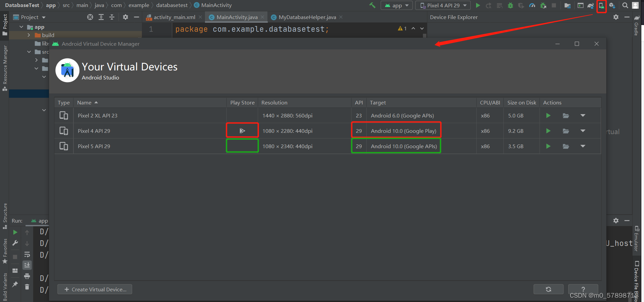Run the app with the green toolbar play icon
The image size is (644, 302).
pyautogui.click(x=478, y=5)
